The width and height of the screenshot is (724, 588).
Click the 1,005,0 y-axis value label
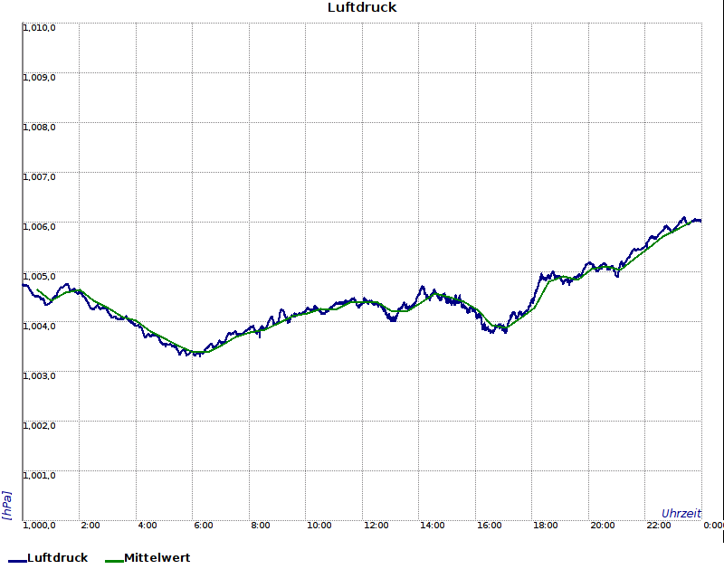tap(40, 276)
